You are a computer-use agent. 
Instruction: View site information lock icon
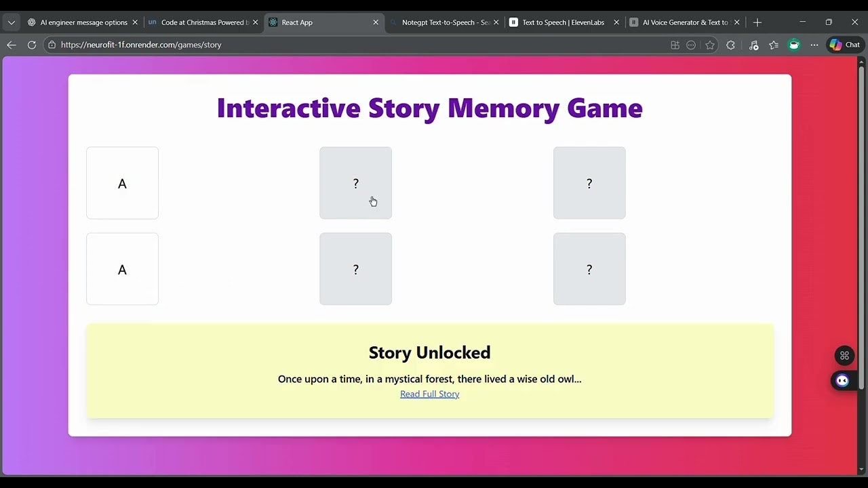[x=52, y=45]
